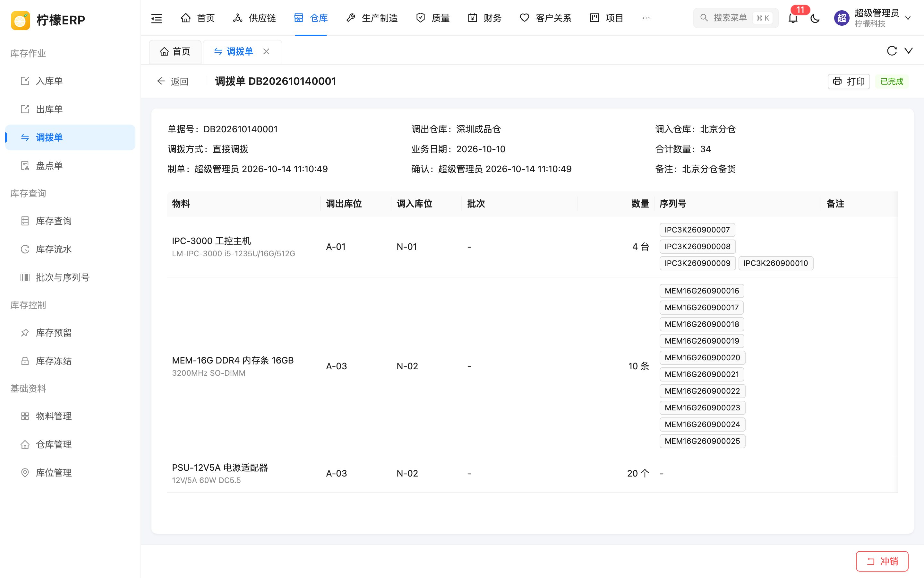Collapse the sidebar menu icon
Screen dimensions: 924x578
[157, 18]
